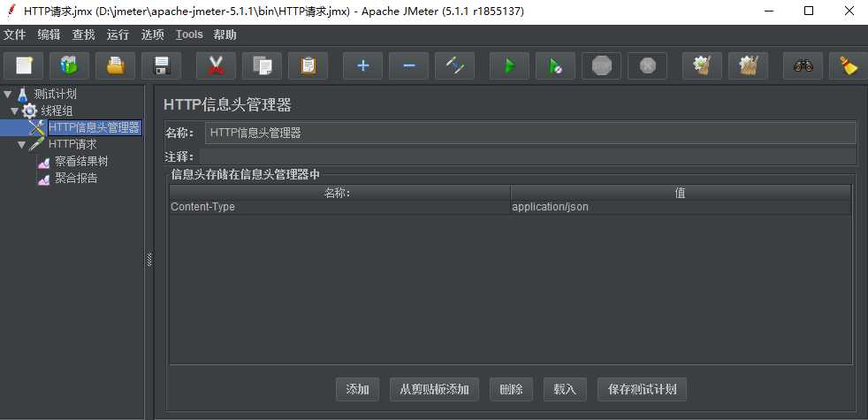
Task: Select the 察看结果树 tree label
Action: (81, 163)
